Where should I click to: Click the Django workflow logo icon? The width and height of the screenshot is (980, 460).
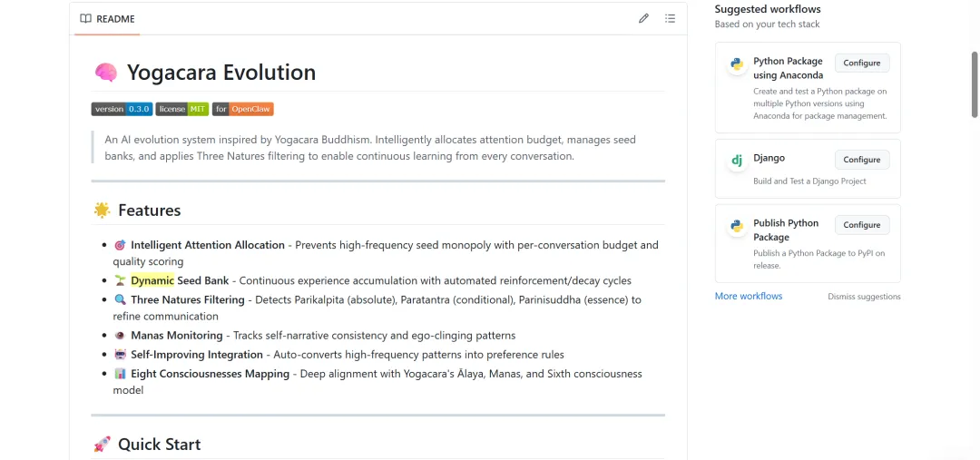pos(738,160)
